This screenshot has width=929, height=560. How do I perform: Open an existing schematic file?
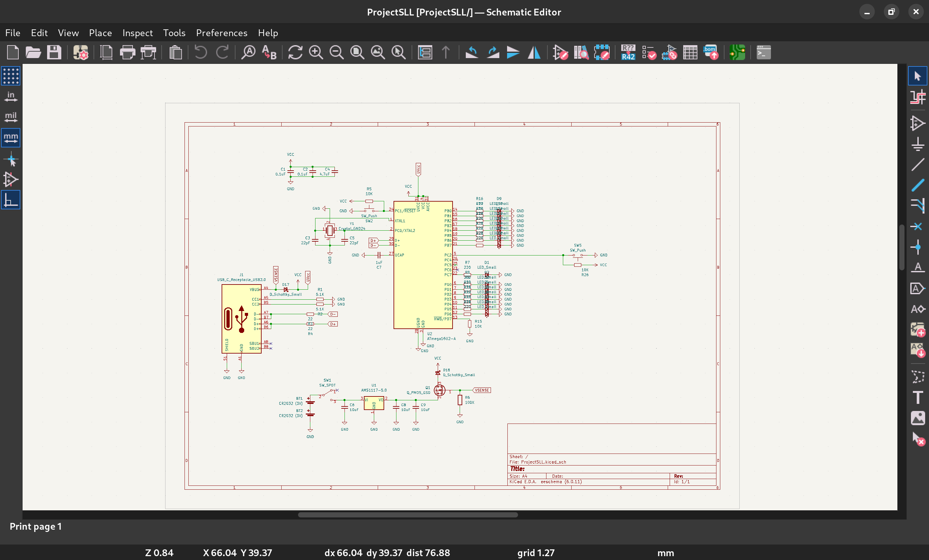(x=33, y=52)
